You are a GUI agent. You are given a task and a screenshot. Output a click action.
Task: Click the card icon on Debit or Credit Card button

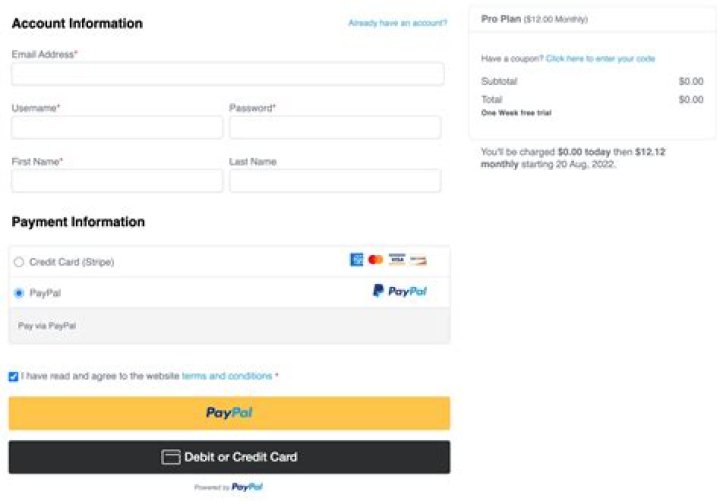click(x=171, y=457)
